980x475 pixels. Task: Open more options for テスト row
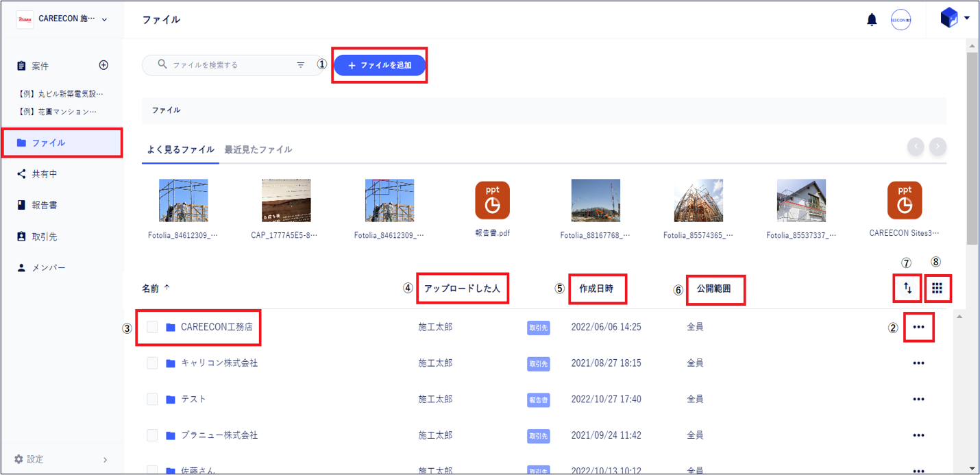click(918, 400)
